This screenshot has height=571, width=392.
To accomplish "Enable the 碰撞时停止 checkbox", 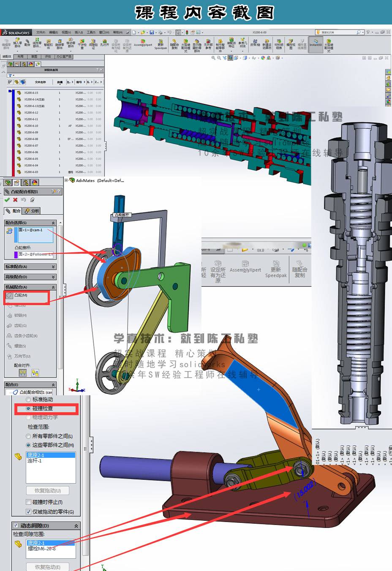I will (29, 502).
